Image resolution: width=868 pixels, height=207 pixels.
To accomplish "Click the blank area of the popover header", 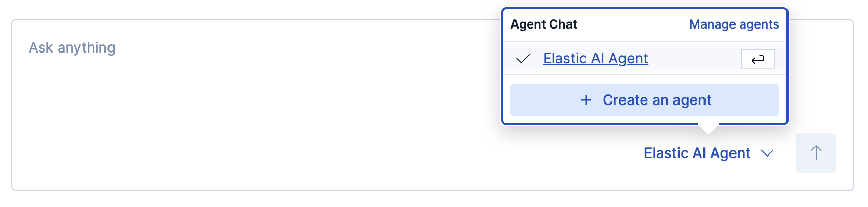I will click(x=632, y=24).
